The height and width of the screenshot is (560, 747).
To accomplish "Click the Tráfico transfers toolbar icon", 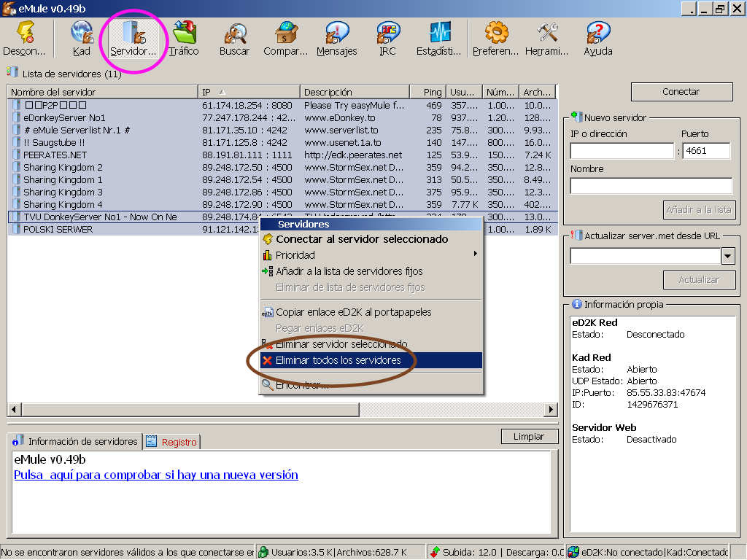I will point(184,39).
